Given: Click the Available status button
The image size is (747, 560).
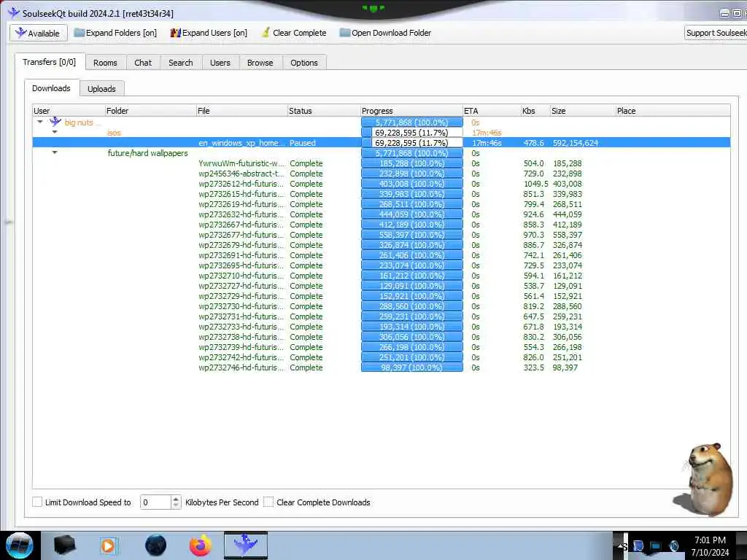Looking at the screenshot, I should pyautogui.click(x=39, y=33).
